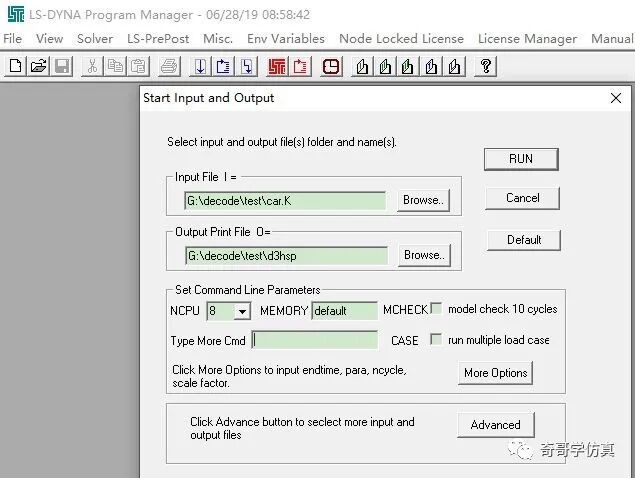Click the blue arrow with list icon
The image size is (635, 478).
[x=223, y=66]
